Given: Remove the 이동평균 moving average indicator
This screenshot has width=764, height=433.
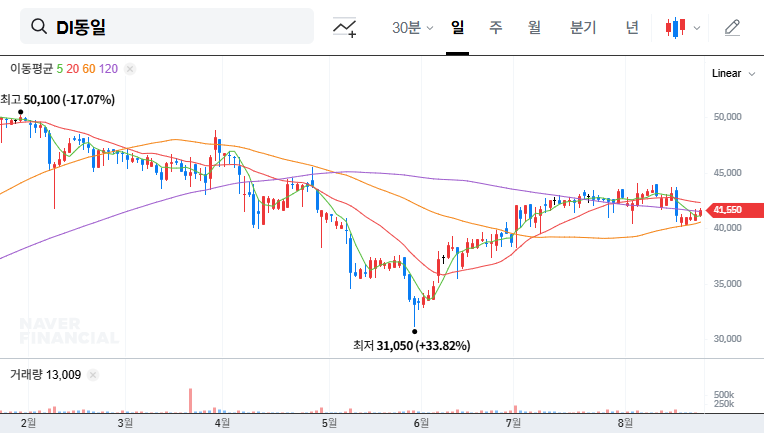Looking at the screenshot, I should pos(130,69).
